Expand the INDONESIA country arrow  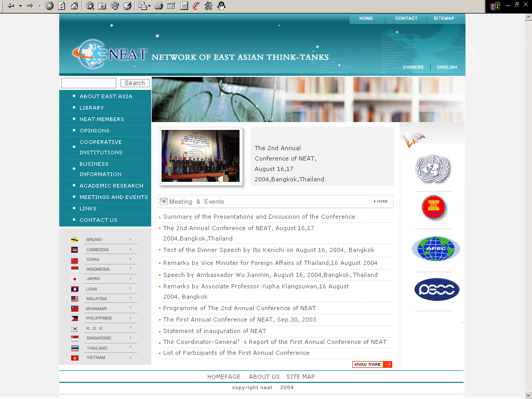click(x=130, y=269)
